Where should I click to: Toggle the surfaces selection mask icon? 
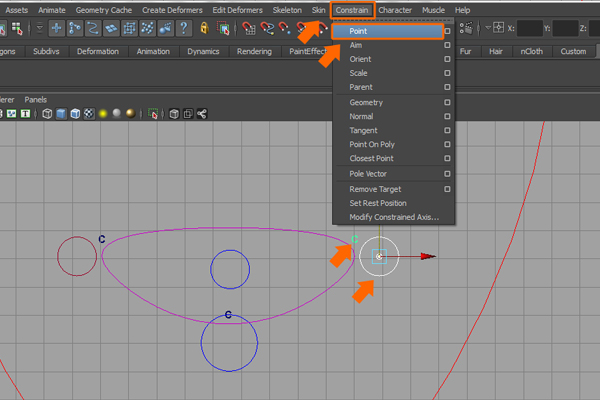111,28
